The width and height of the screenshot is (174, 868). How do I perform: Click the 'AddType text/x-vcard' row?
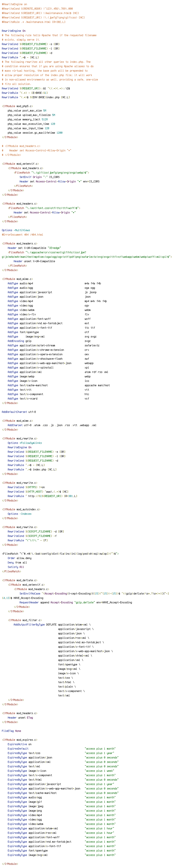click(48, 399)
